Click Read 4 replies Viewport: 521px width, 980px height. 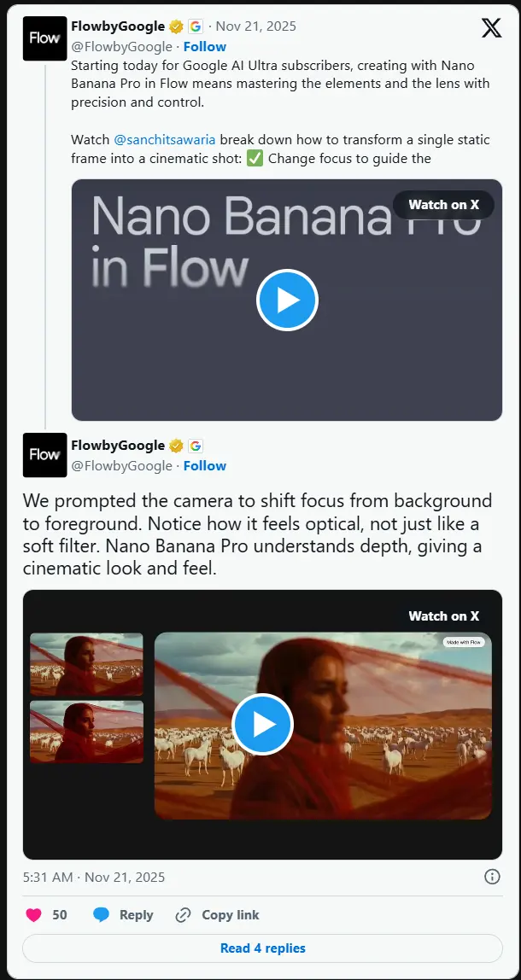[262, 948]
